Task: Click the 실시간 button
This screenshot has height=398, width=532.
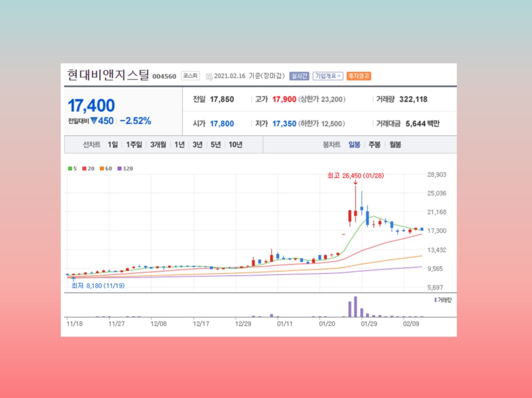Action: (299, 76)
